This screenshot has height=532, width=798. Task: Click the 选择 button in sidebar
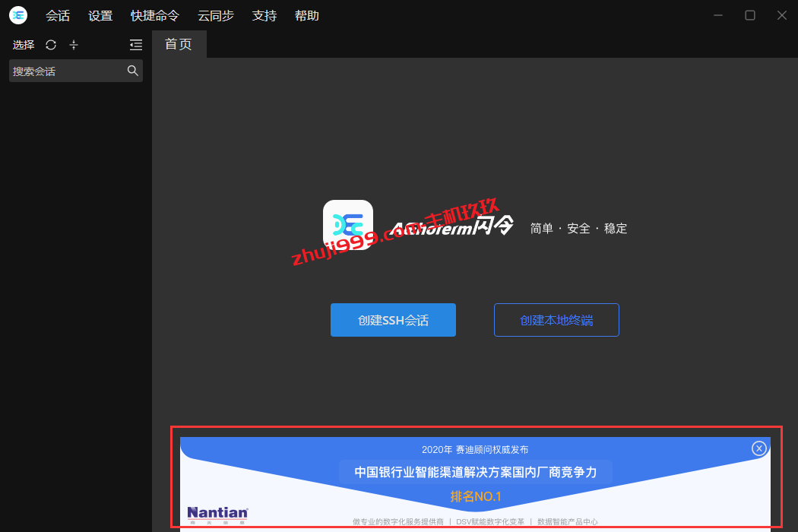click(x=24, y=45)
